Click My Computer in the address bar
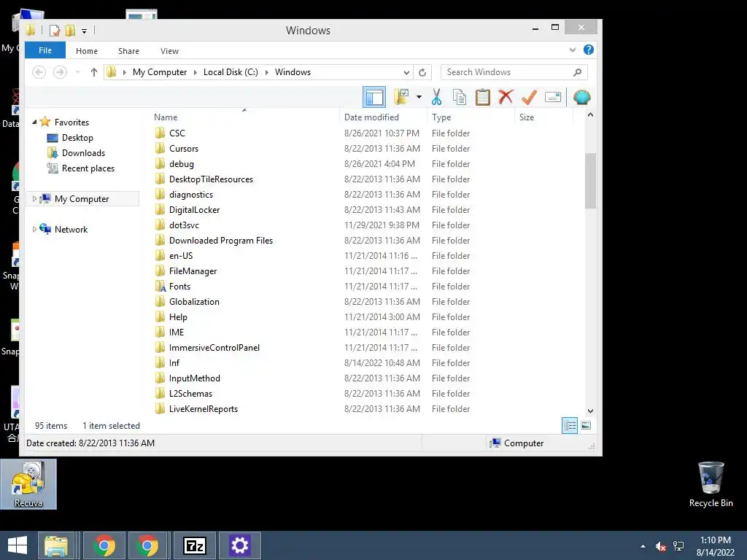The height and width of the screenshot is (560, 747). click(x=160, y=72)
